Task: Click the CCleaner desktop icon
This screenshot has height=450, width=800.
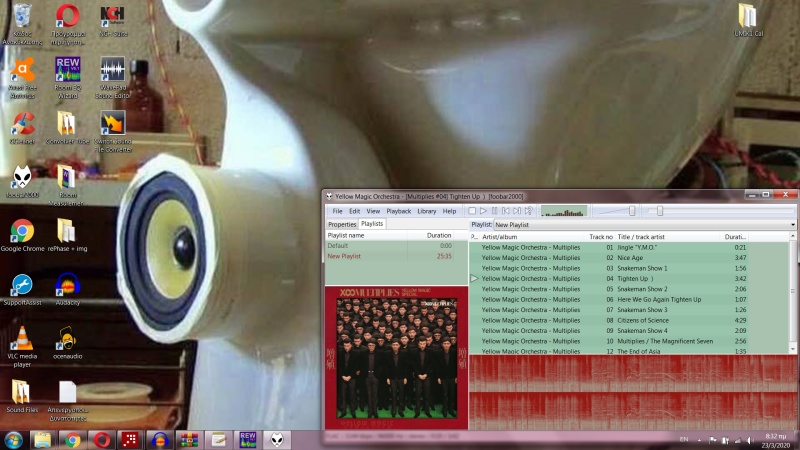Action: [22, 128]
